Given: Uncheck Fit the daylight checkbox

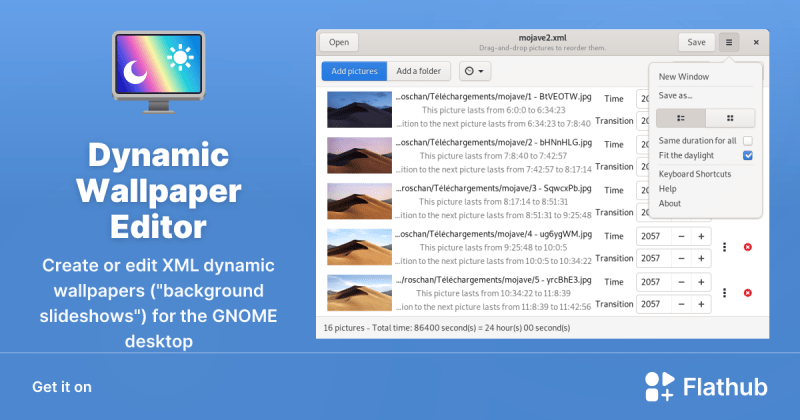Looking at the screenshot, I should 747,156.
